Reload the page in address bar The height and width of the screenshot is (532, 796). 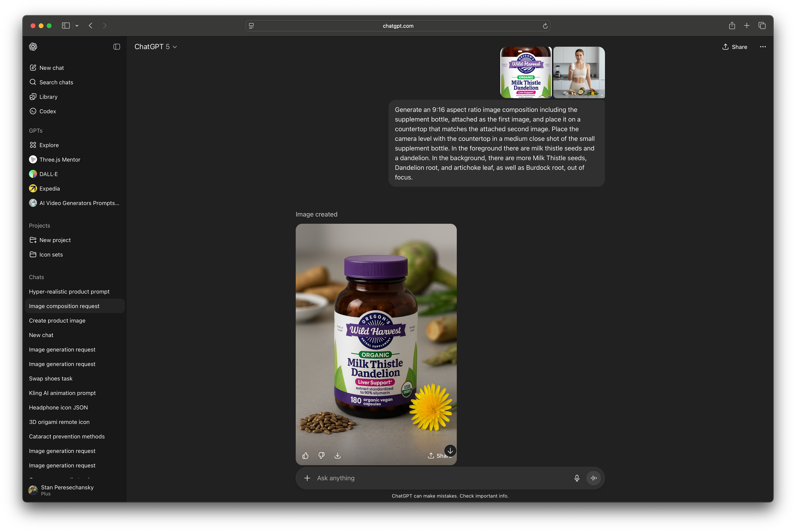pos(545,26)
